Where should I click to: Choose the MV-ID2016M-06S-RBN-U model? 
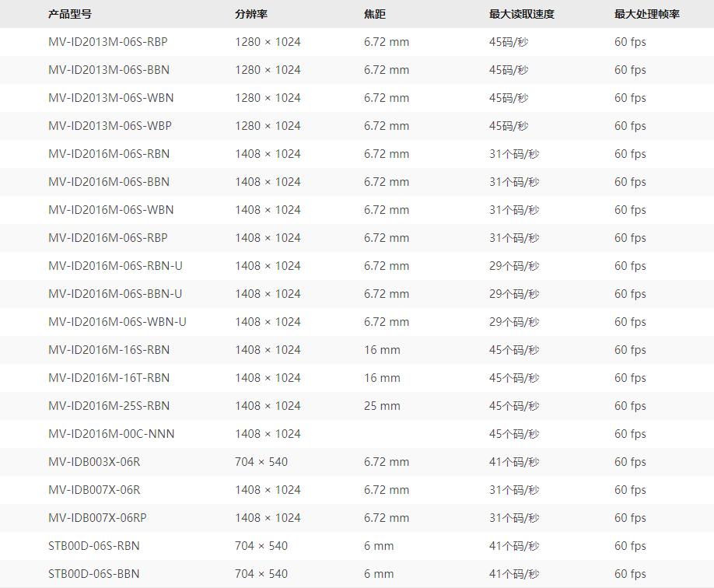tap(115, 266)
